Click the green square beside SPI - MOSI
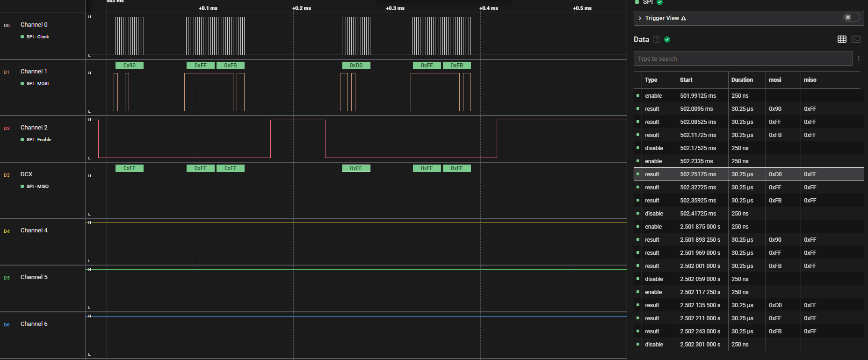 (22, 83)
